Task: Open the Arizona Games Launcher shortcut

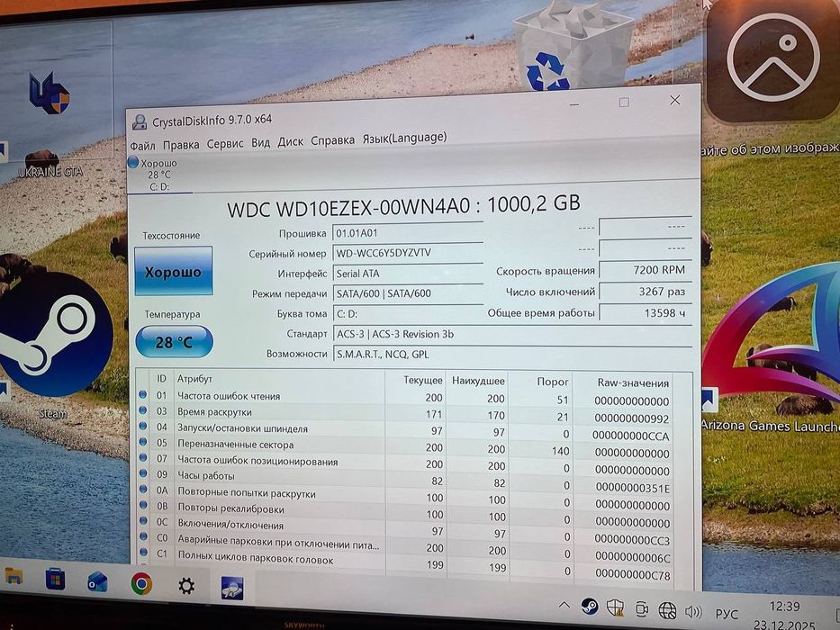Action: (772, 348)
